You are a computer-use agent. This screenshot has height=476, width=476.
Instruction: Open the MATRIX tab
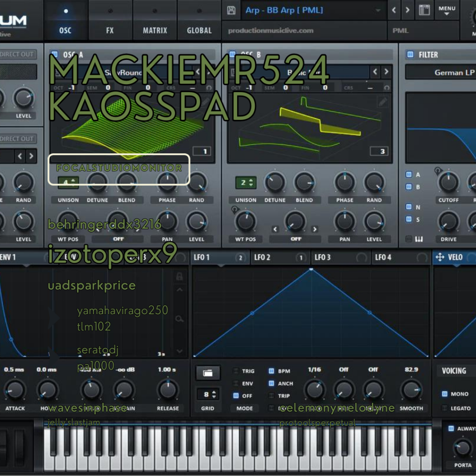click(x=155, y=20)
